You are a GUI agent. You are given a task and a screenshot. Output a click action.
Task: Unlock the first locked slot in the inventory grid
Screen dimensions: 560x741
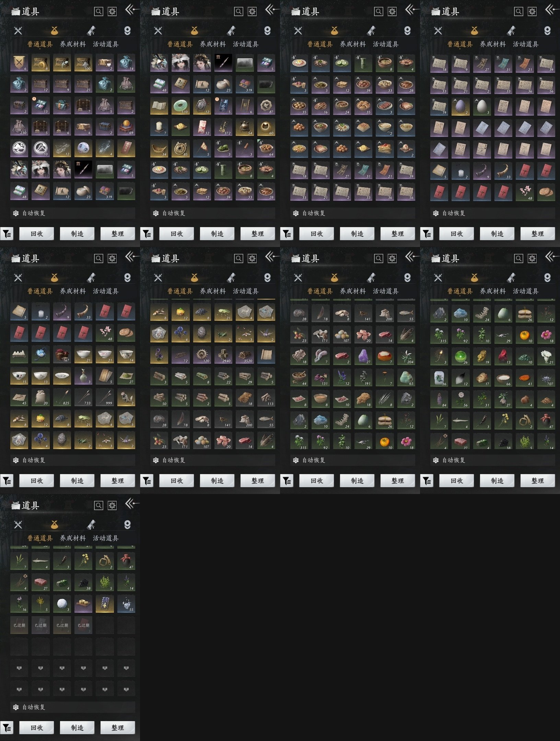[x=19, y=668]
